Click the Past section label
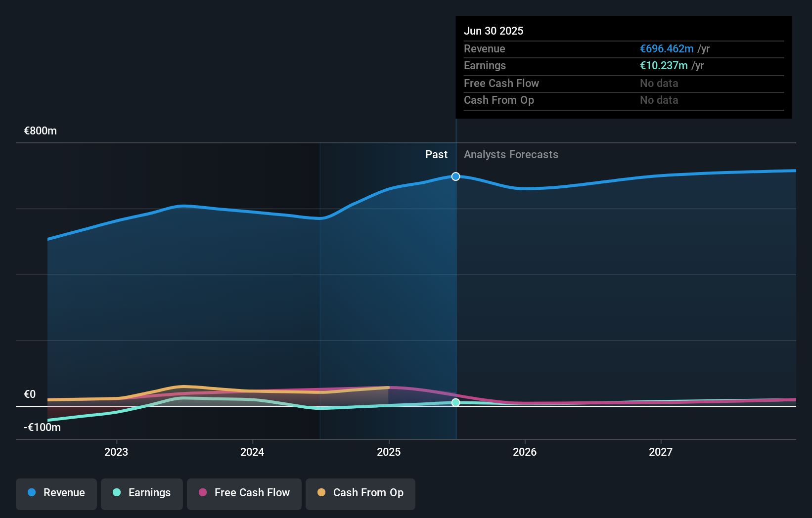 tap(436, 154)
